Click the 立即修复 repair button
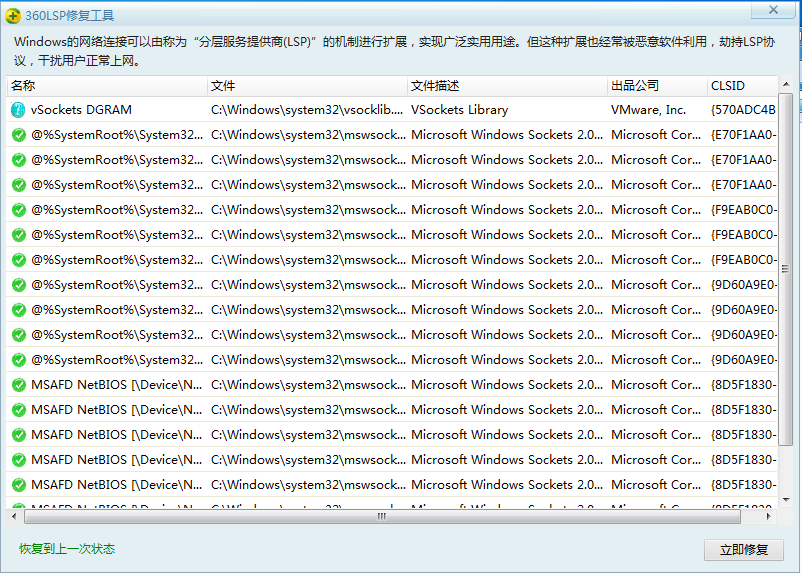The width and height of the screenshot is (802, 575). coord(744,550)
